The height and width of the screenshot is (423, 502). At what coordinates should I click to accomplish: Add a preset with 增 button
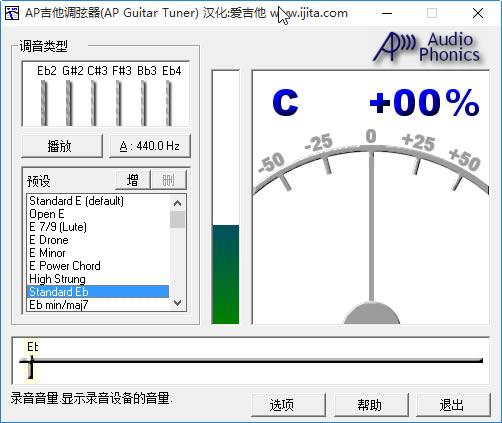tap(133, 180)
